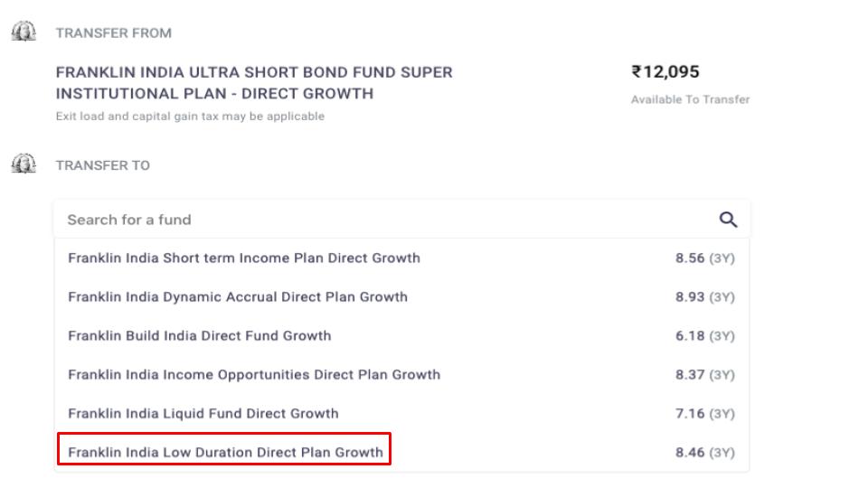Click the 7.16 (3Y) return value
This screenshot has height=488, width=868.
pyautogui.click(x=704, y=413)
